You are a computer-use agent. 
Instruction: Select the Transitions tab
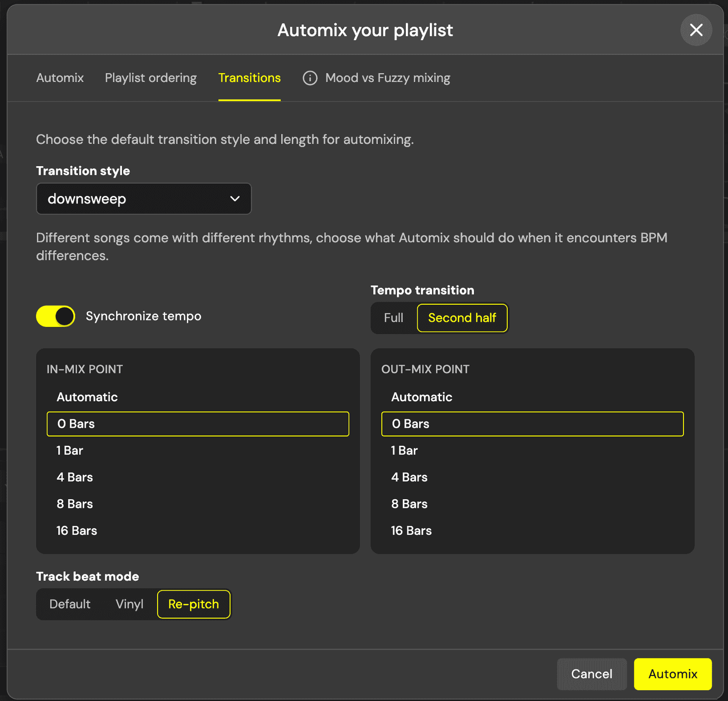tap(249, 78)
